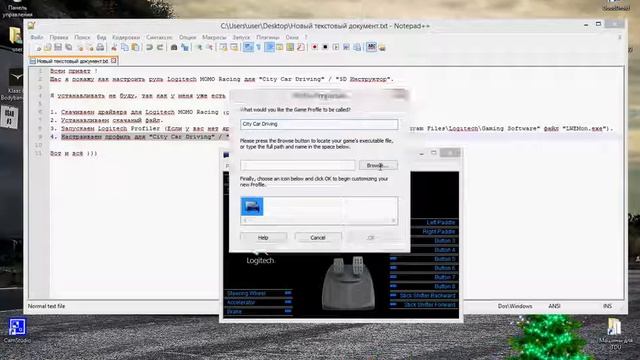Click Button 7 in Logitech Profiler
The height and width of the screenshot is (360, 640).
tap(445, 277)
